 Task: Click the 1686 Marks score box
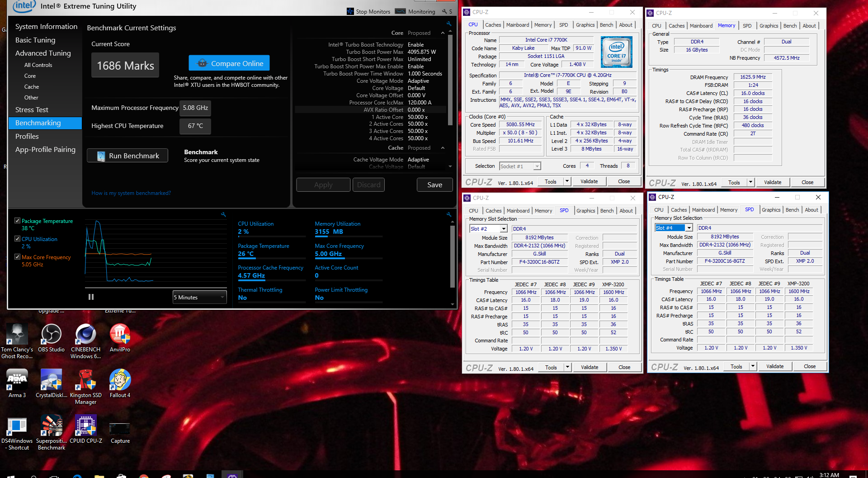[125, 66]
